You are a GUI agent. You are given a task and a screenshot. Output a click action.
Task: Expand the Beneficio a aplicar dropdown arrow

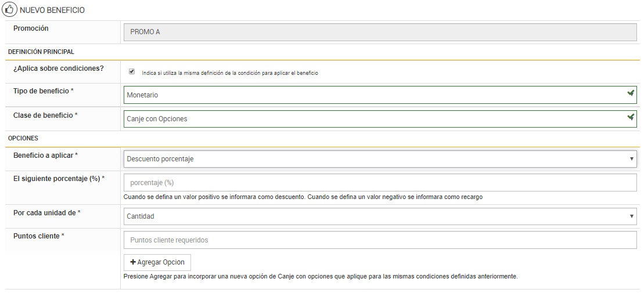point(632,158)
